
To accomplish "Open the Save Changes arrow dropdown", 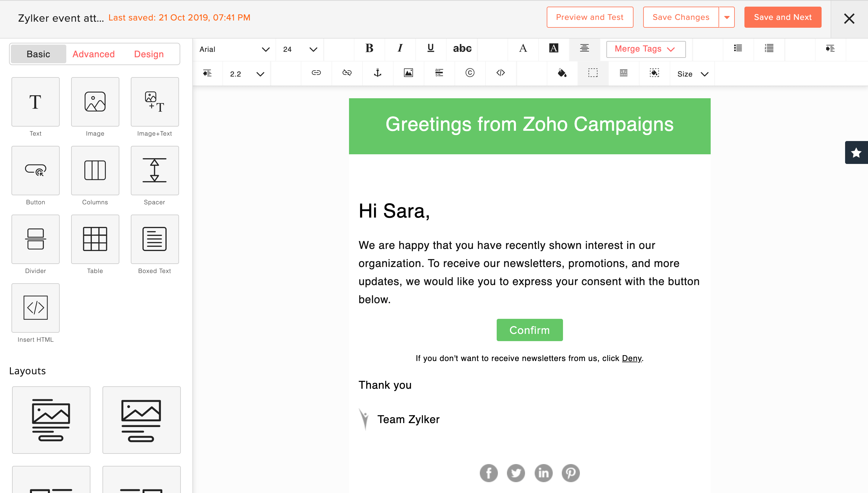I will [x=726, y=17].
